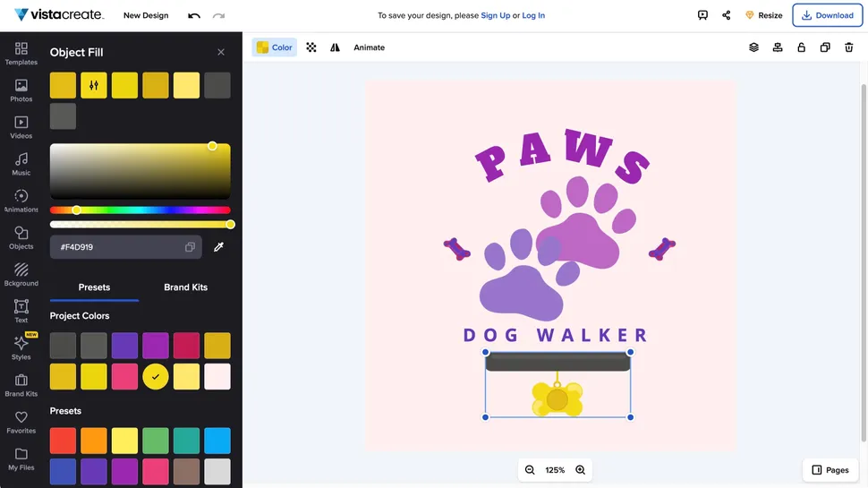Open the layers stack icon
The image size is (868, 488).
tap(753, 47)
